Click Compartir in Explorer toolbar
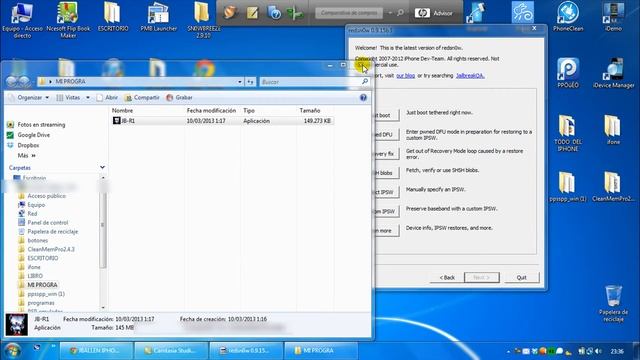 tap(142, 98)
